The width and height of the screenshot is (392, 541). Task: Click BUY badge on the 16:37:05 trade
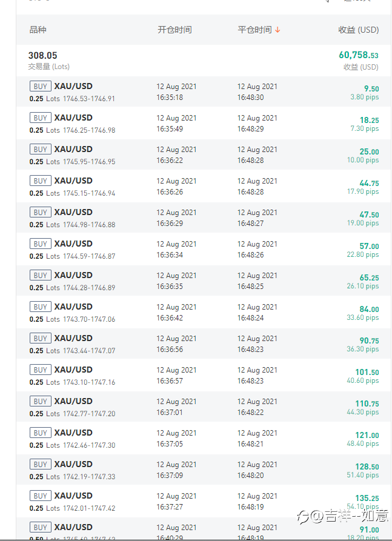41,433
